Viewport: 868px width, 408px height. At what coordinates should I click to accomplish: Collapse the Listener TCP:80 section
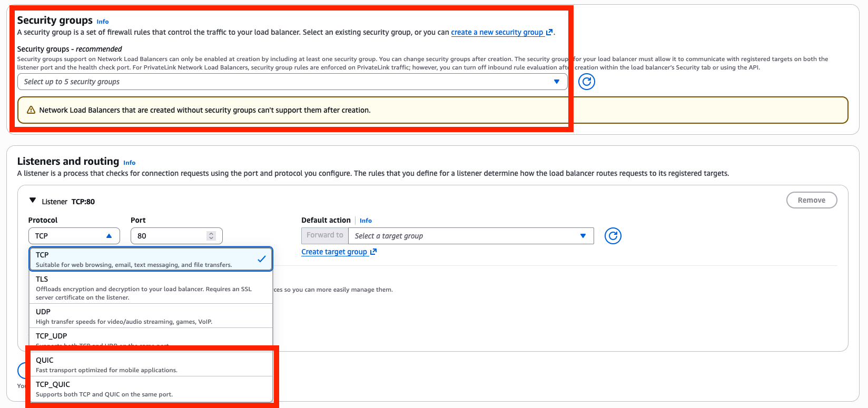point(33,201)
